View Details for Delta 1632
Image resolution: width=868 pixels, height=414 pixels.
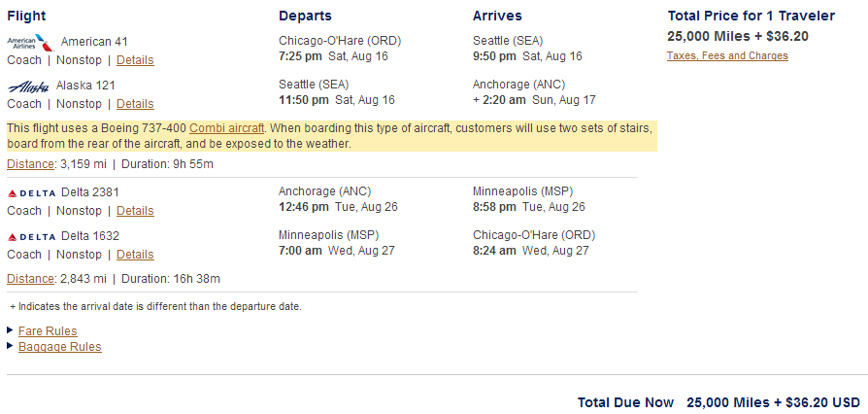click(135, 255)
